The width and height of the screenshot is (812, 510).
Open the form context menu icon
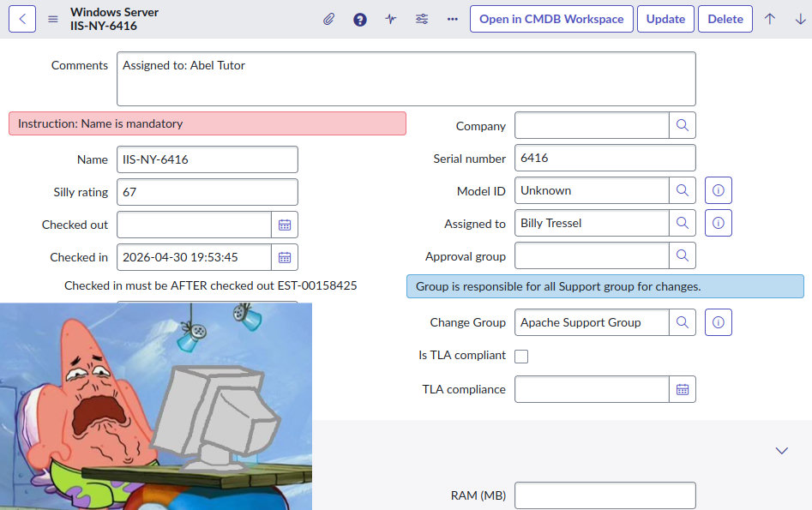point(53,19)
